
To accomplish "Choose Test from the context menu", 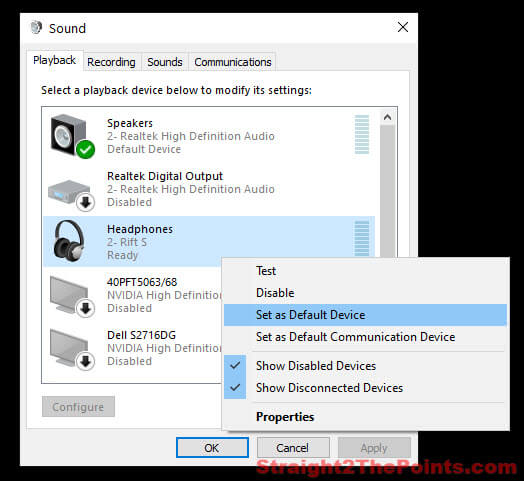I will coord(365,271).
